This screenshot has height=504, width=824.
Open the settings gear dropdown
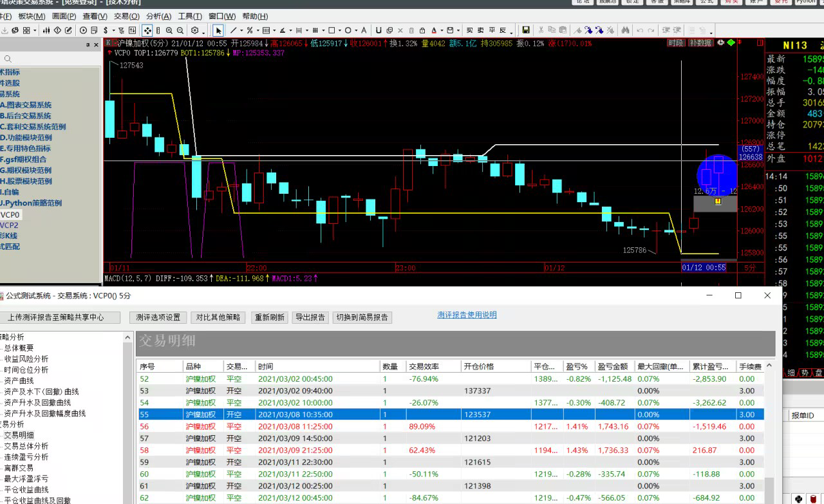pyautogui.click(x=203, y=31)
